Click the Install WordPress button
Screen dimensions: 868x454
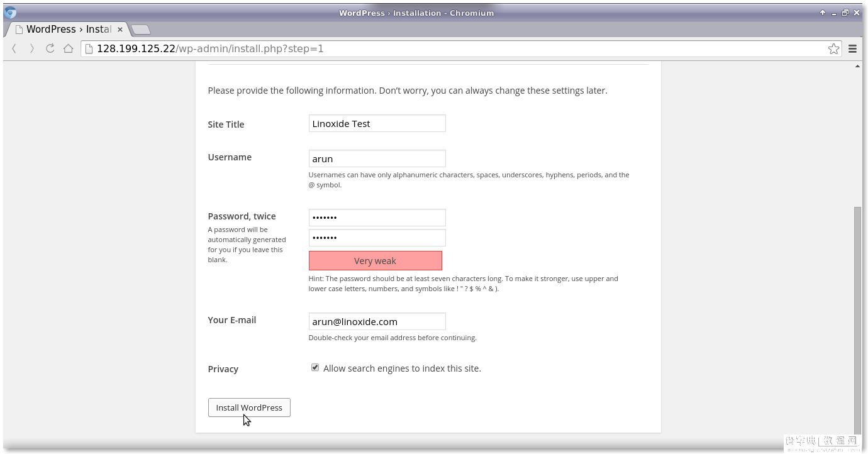(249, 407)
